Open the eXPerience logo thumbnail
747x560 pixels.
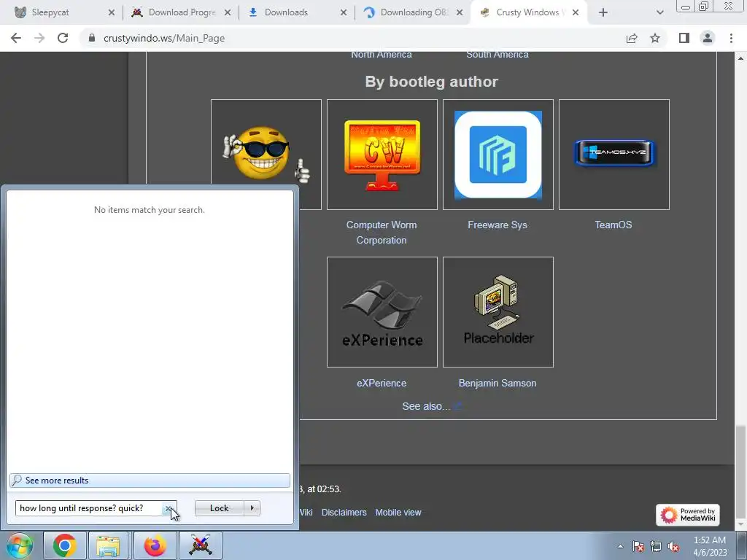(382, 312)
